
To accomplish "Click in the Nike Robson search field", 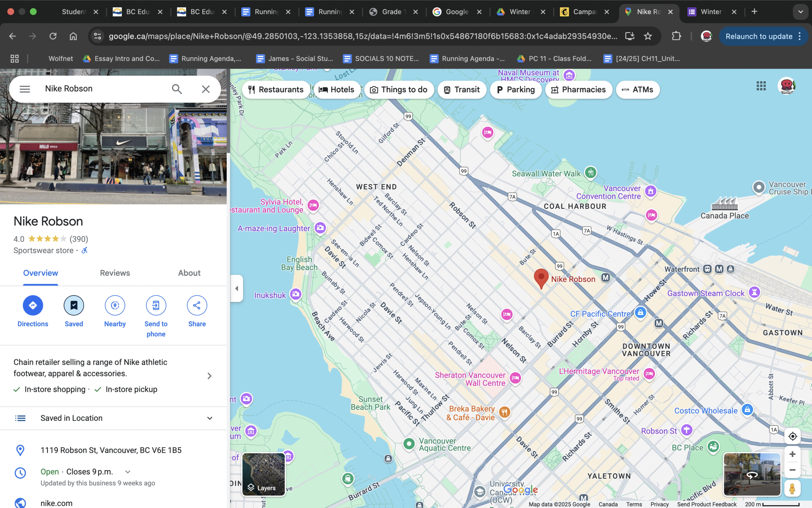I will click(104, 89).
